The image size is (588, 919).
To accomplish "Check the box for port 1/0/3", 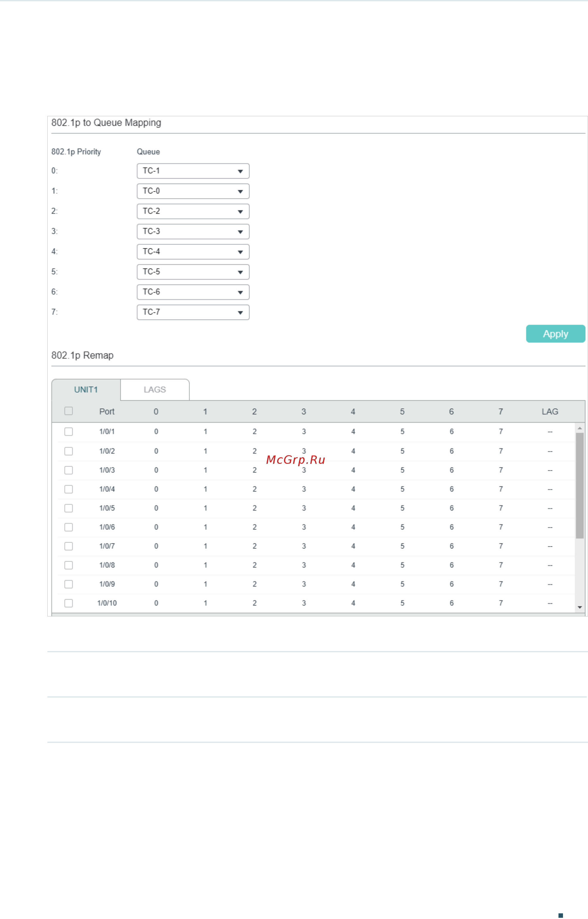I will 69,470.
